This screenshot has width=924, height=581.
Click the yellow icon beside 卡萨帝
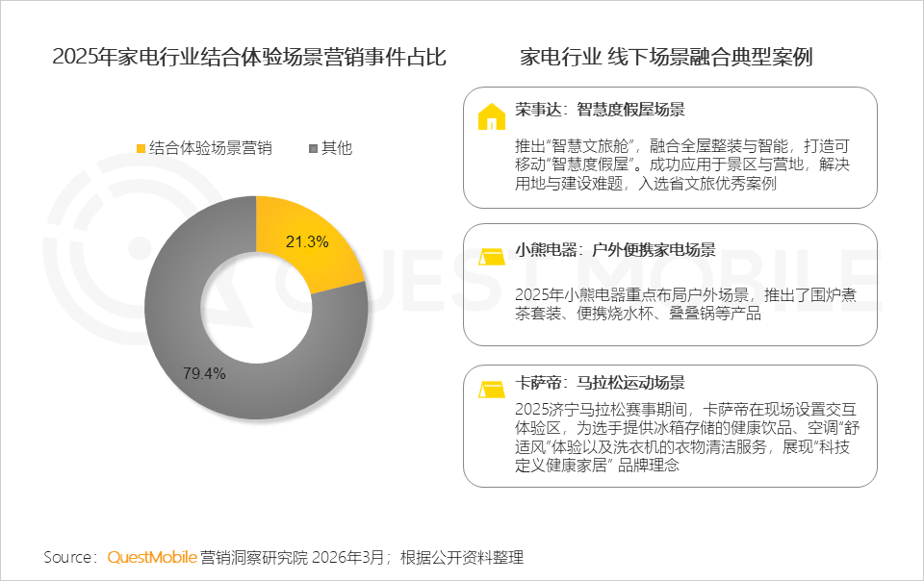coord(492,389)
